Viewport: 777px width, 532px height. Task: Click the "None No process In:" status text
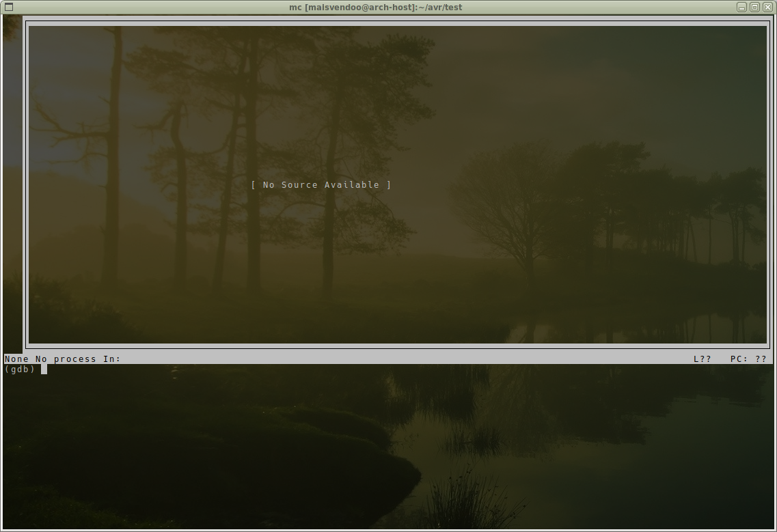pyautogui.click(x=62, y=359)
